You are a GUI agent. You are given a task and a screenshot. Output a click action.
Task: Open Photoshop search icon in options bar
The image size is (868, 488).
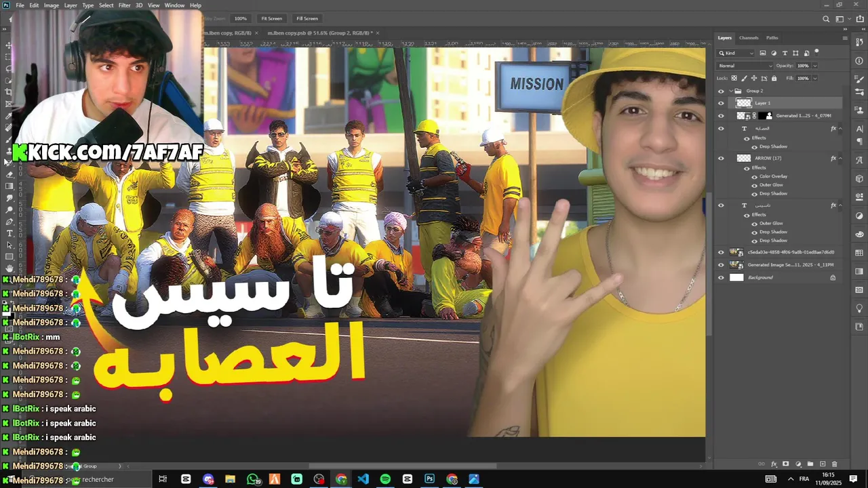coord(825,19)
